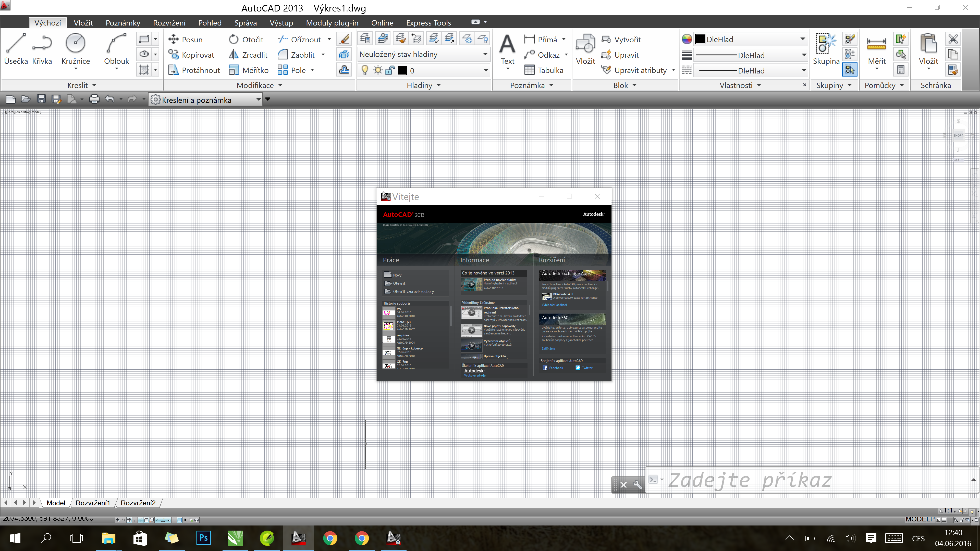Switch to the Správa ribbon tab
The image size is (980, 551).
[245, 23]
